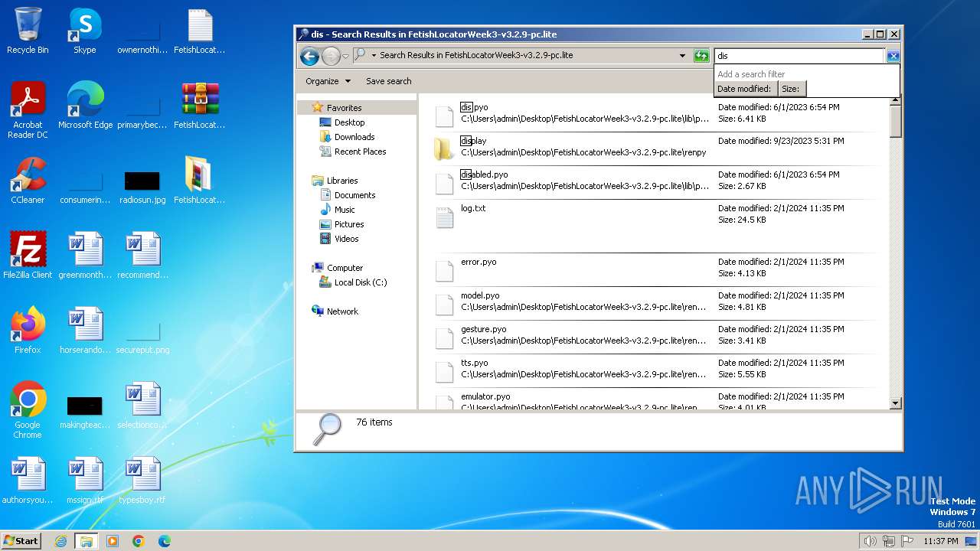Open the Videos library
980x551 pixels.
pos(346,239)
